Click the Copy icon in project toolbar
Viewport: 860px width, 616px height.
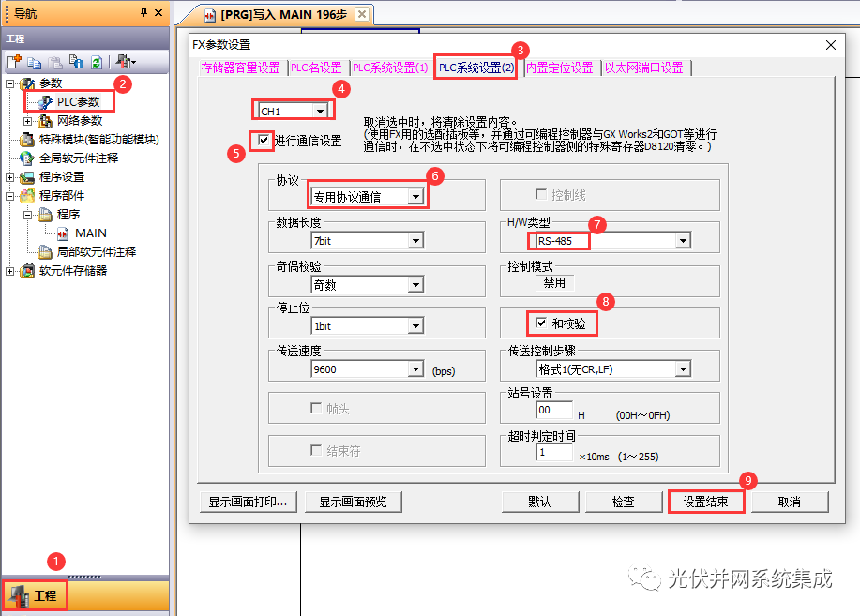coord(35,61)
